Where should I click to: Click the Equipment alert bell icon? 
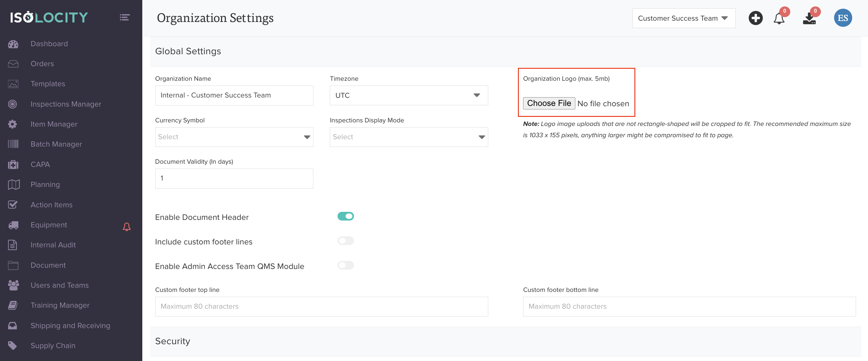pyautogui.click(x=126, y=226)
